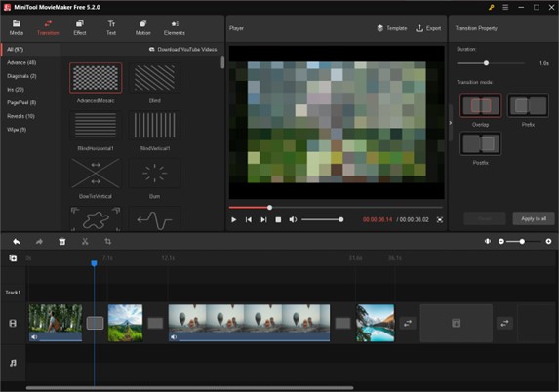
Task: Click the empty media placeholder slot
Action: point(457,323)
